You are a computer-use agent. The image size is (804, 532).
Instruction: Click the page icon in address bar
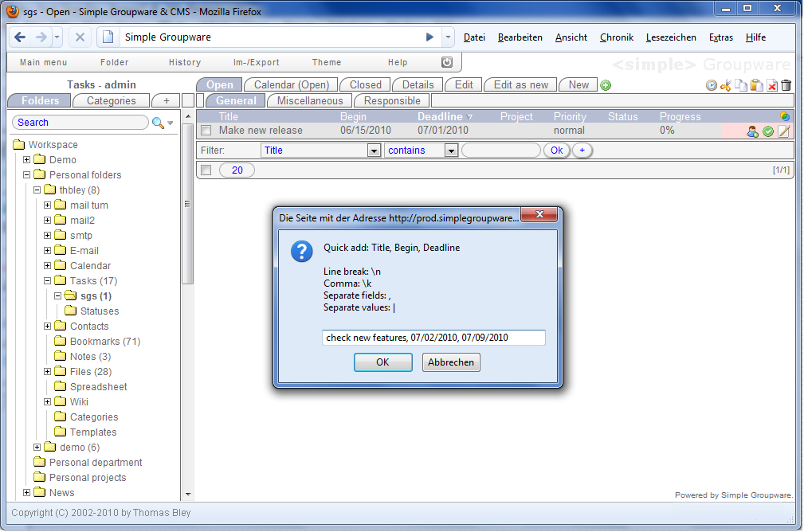click(x=108, y=37)
